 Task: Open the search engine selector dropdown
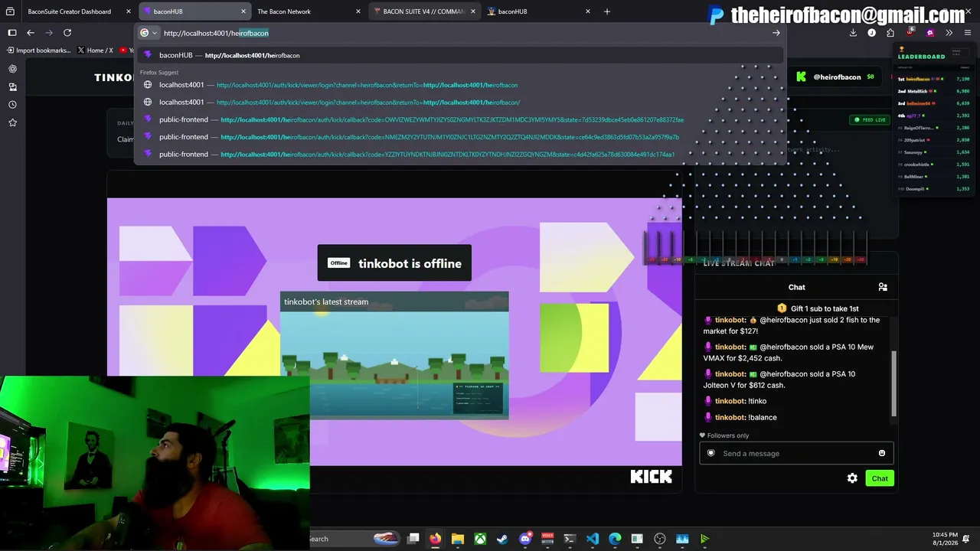[x=149, y=33]
